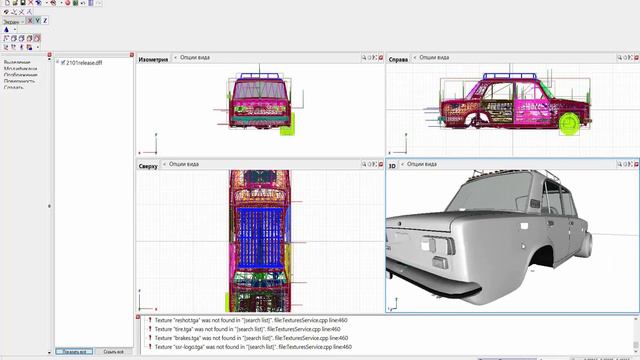
Task: Open the third menu in the left commands panel
Action: [x=20, y=75]
